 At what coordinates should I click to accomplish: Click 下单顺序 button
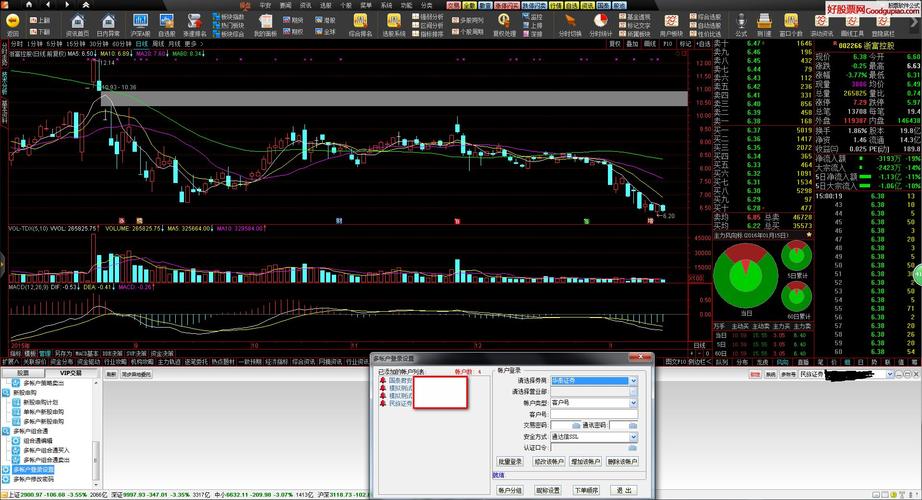[x=586, y=490]
